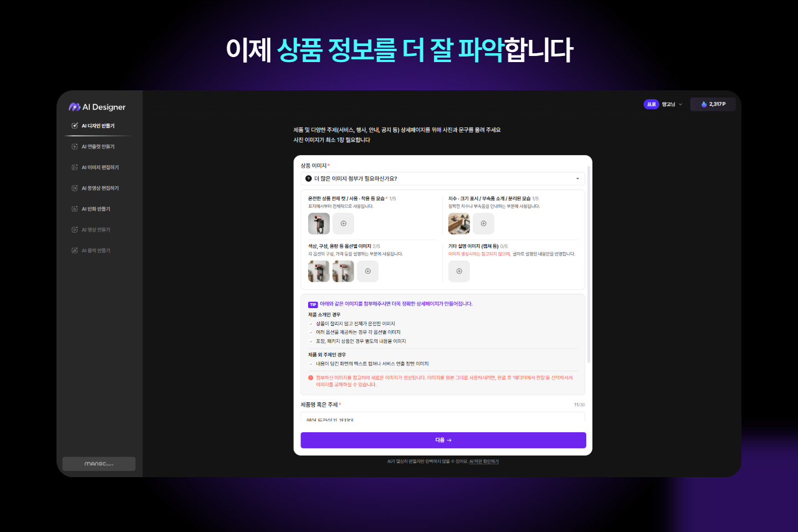Click the text '내용이 담긴 화면의 텍스트 캡쳐나 서비스 연출 장면 이미지'
The height and width of the screenshot is (532, 798).
pos(372,364)
